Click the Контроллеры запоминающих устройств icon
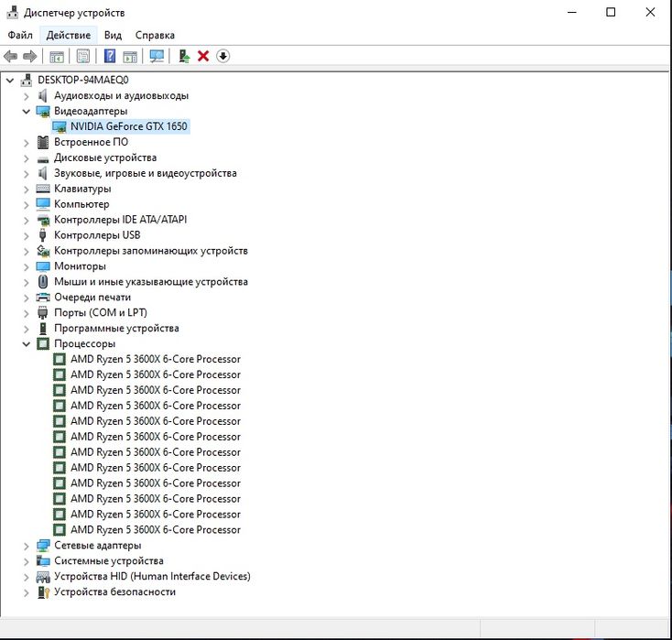The image size is (672, 640). (43, 251)
